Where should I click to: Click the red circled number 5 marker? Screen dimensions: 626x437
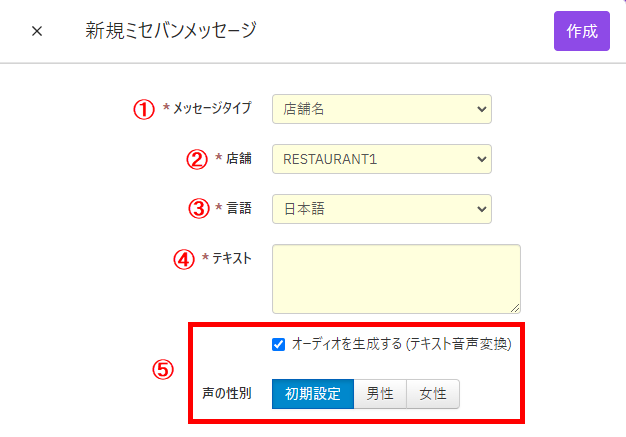[162, 369]
